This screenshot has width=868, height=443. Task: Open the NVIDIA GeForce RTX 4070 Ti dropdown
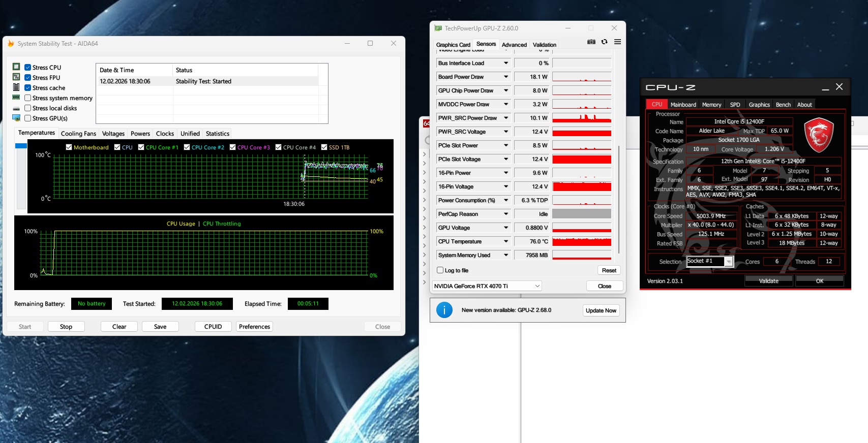pos(487,286)
